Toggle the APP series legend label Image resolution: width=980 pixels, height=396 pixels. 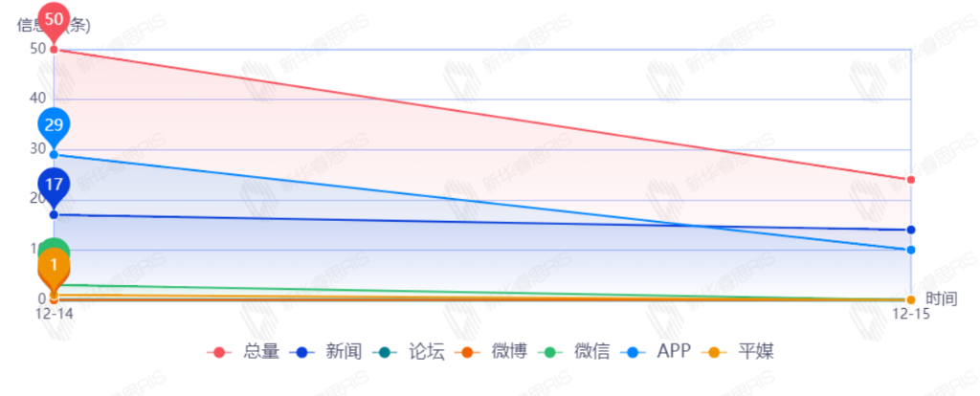point(674,352)
